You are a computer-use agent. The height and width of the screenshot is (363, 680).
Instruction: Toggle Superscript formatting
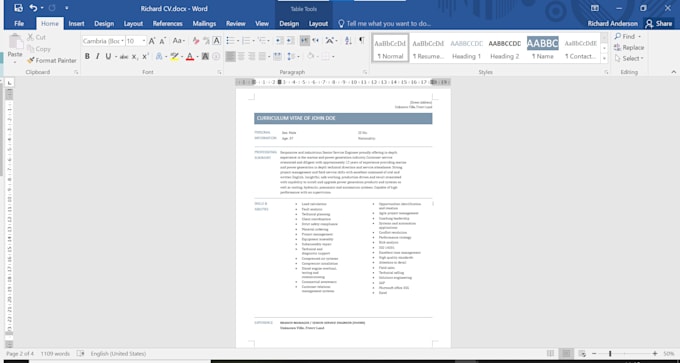146,56
